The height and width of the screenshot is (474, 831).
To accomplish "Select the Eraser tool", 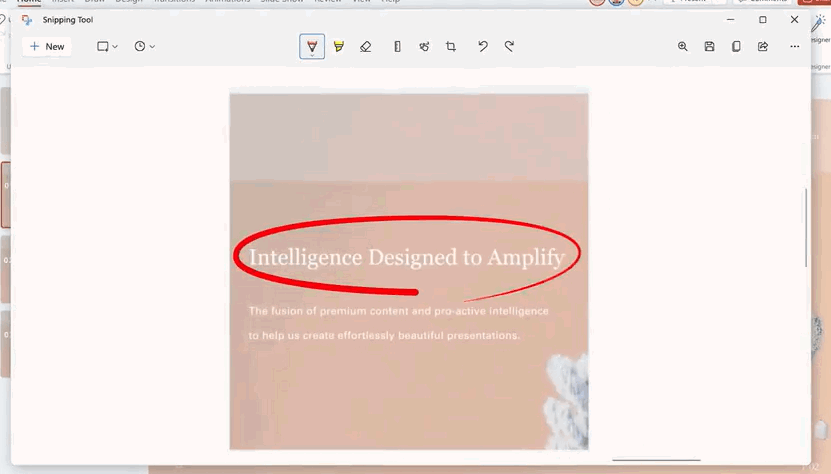I will click(x=366, y=47).
